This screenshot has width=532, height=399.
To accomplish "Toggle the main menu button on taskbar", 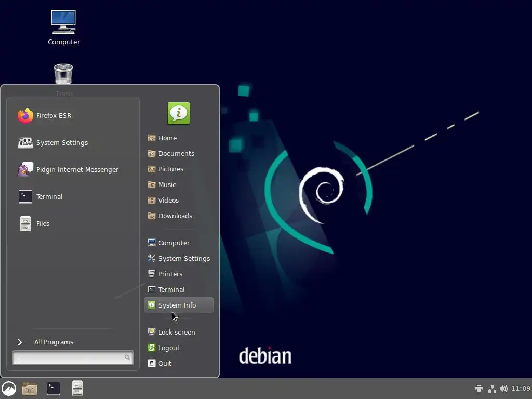I will pyautogui.click(x=9, y=389).
